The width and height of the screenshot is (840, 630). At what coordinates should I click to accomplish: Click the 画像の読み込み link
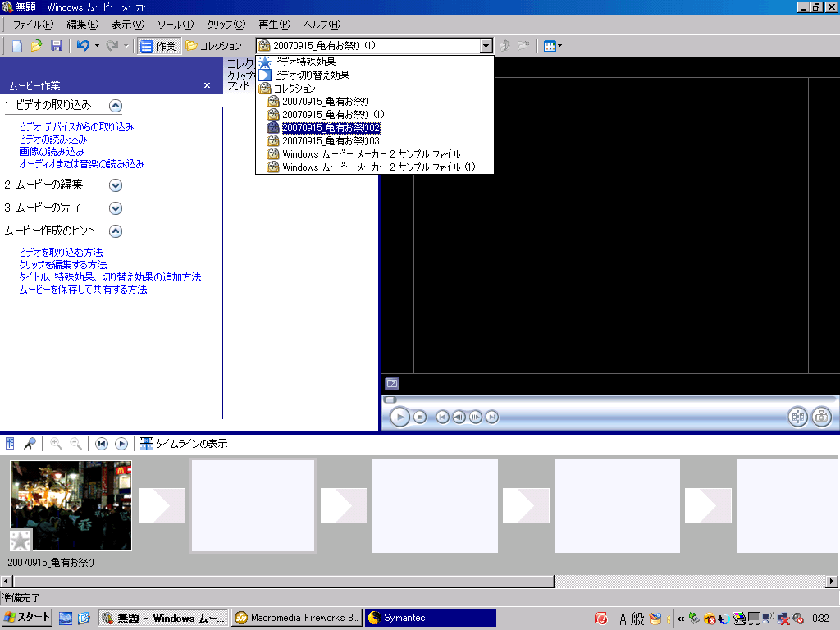point(52,152)
